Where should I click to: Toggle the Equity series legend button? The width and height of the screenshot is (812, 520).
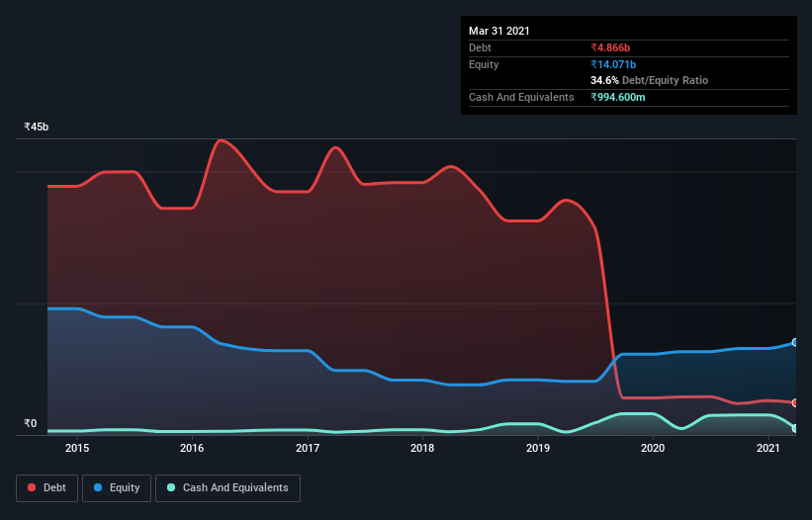pyautogui.click(x=117, y=488)
